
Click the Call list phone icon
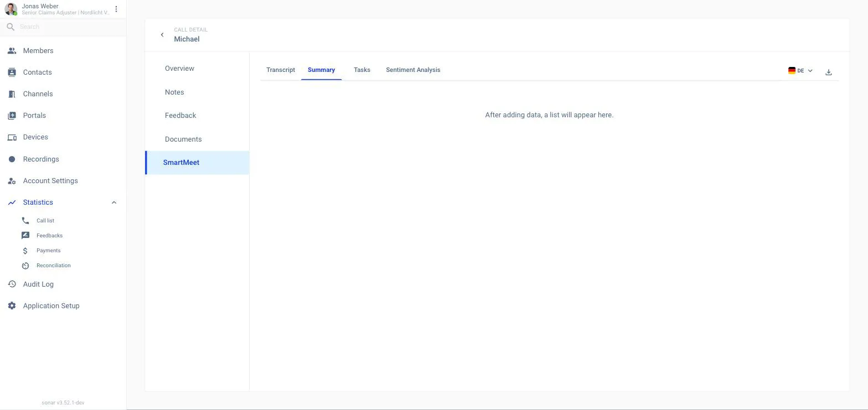click(x=25, y=221)
